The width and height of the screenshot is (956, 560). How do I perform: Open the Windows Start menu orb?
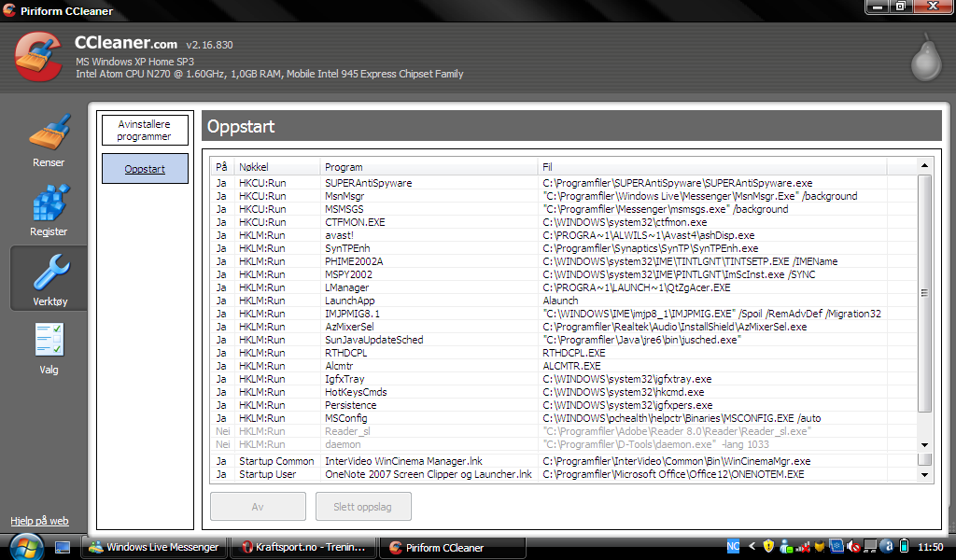pyautogui.click(x=25, y=547)
